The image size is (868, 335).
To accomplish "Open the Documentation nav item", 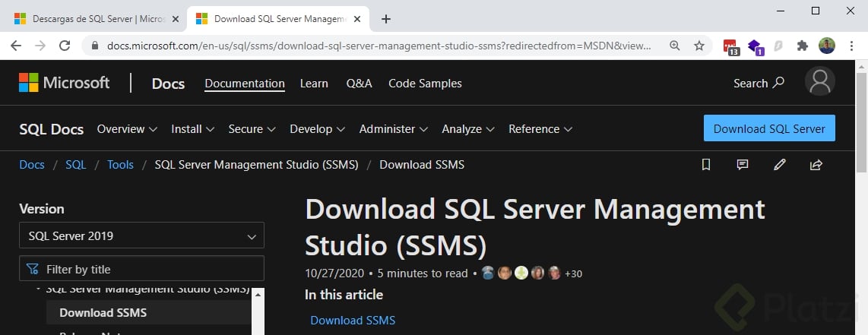I will click(245, 84).
